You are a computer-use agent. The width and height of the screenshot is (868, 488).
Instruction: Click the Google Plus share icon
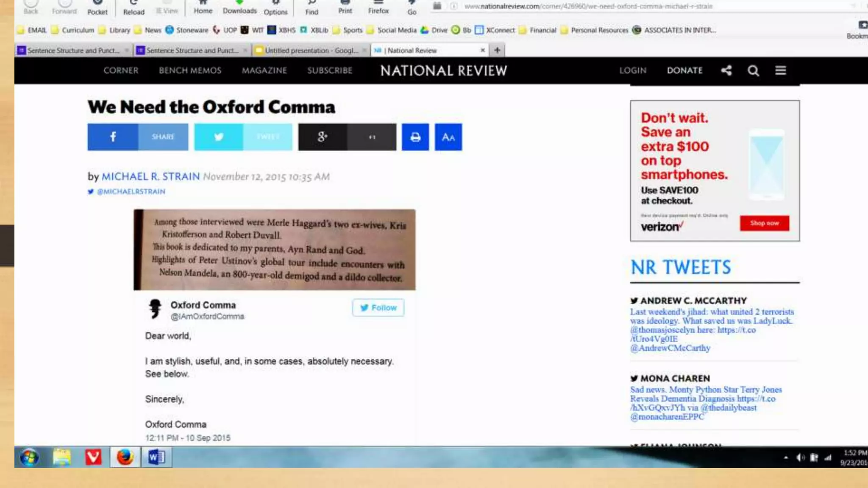(322, 137)
